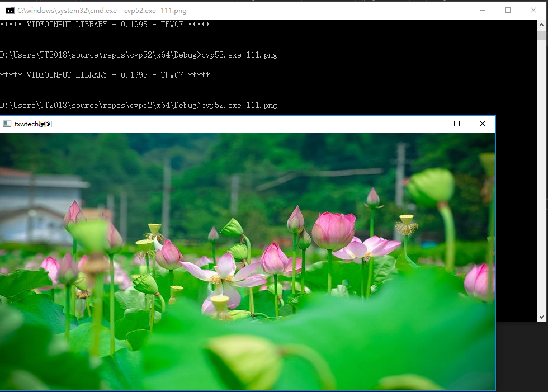This screenshot has width=548, height=392.
Task: Click the cmd.exe title bar text
Action: point(102,11)
